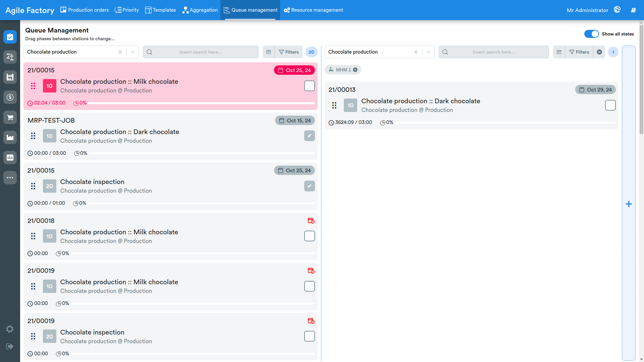Expand the right Chocolate production dropdown arrow

click(x=428, y=52)
